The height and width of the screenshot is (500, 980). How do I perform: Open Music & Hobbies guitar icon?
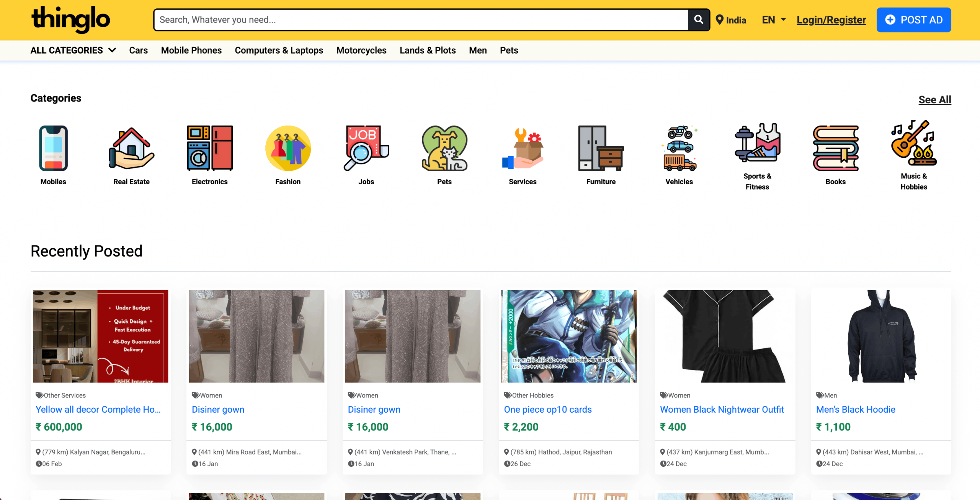pos(913,144)
